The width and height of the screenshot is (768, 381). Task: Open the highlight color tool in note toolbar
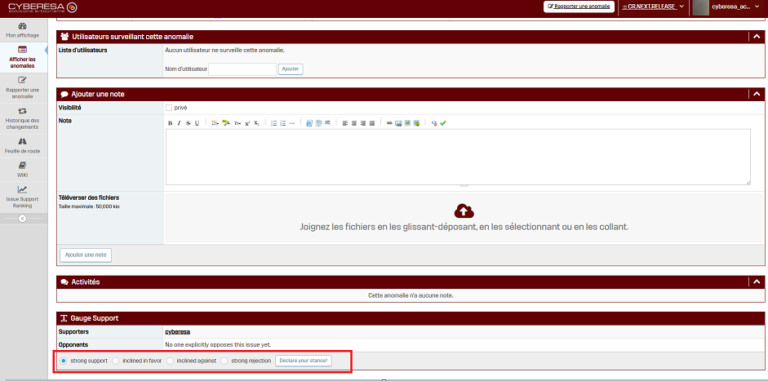tap(226, 123)
